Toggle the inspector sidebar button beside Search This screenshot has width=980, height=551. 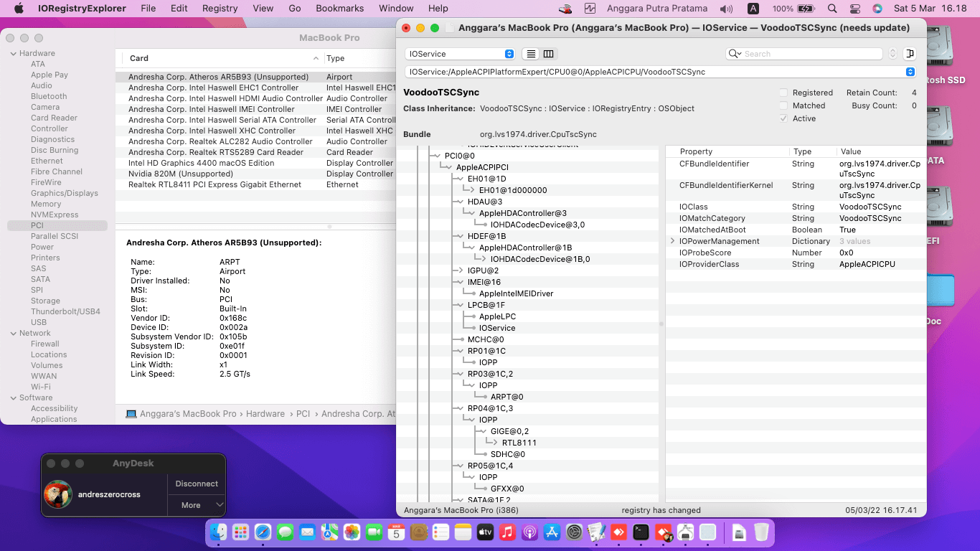(910, 54)
